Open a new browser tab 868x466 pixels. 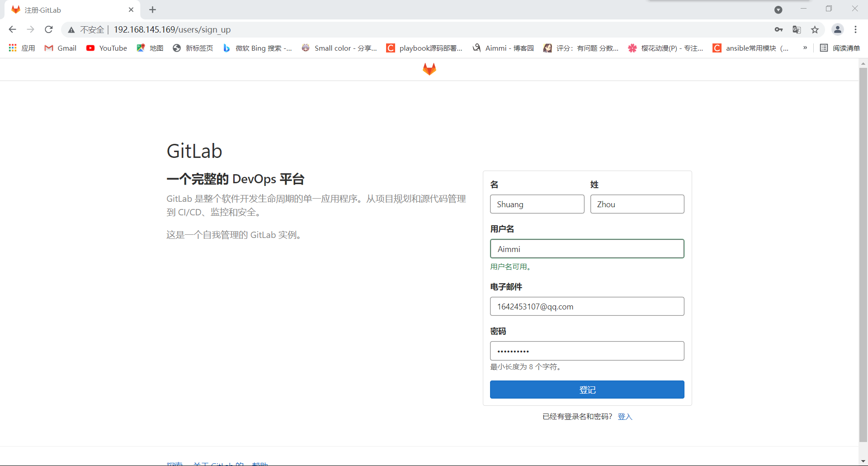(152, 10)
